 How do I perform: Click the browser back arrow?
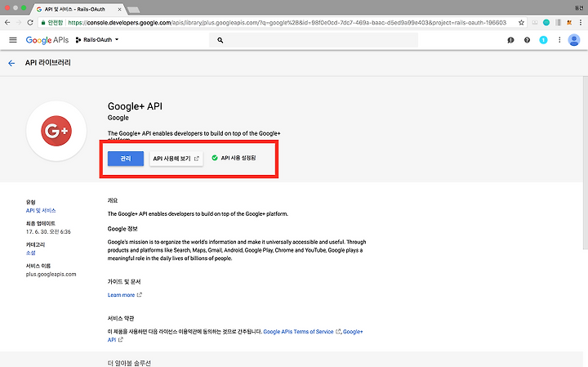tap(7, 23)
